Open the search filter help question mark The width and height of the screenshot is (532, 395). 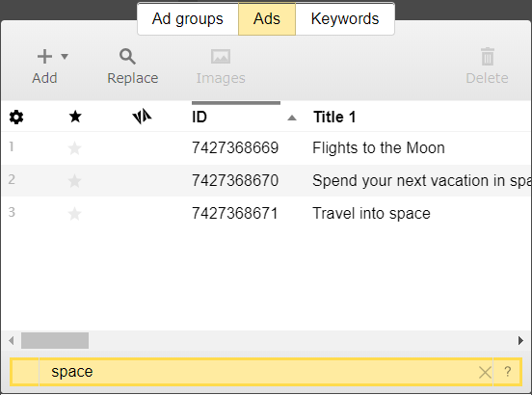click(x=508, y=372)
